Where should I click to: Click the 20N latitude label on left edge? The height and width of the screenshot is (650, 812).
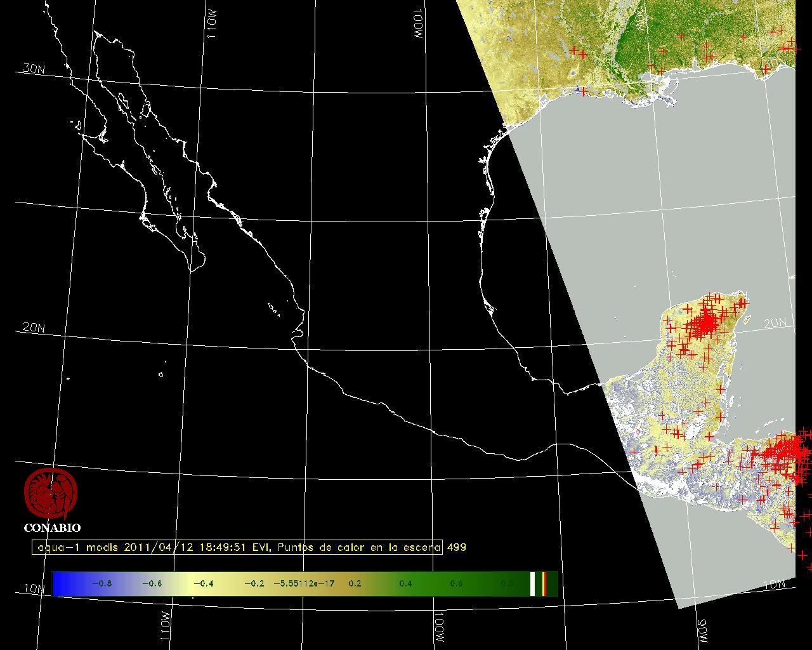pos(33,328)
